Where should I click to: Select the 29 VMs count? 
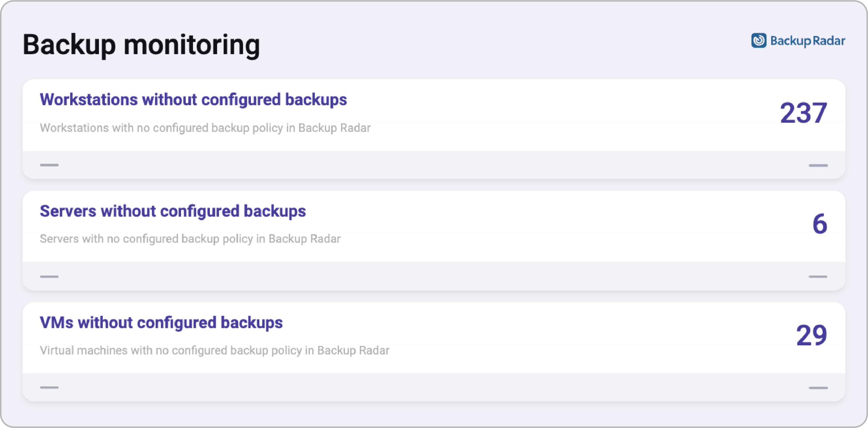[x=811, y=335]
